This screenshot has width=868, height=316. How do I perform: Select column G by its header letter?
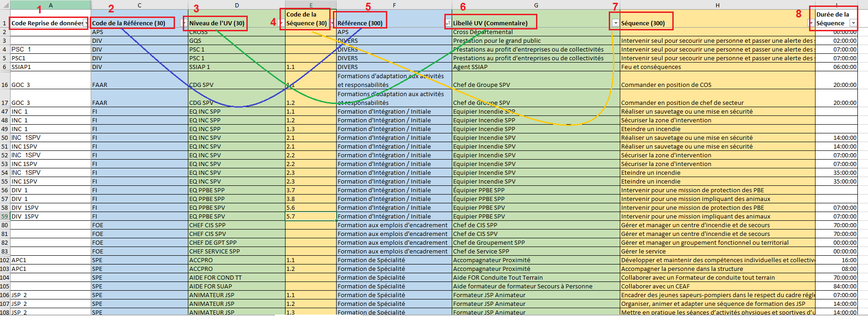[536, 5]
